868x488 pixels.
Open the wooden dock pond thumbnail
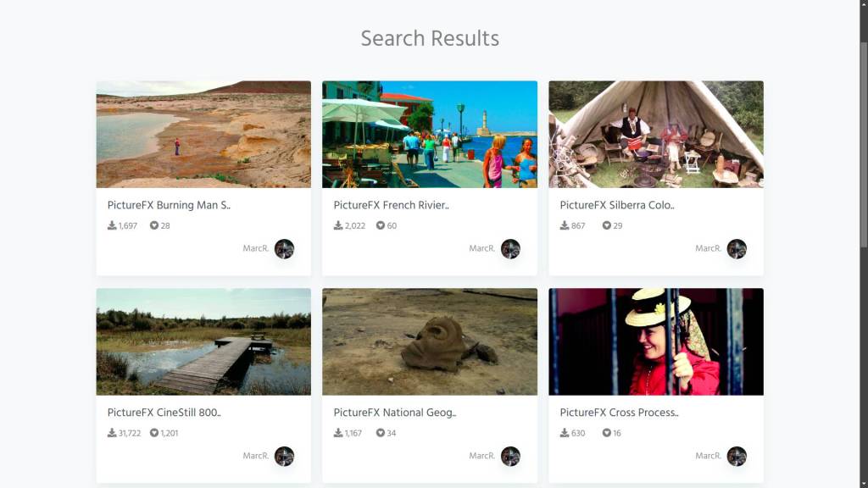203,342
